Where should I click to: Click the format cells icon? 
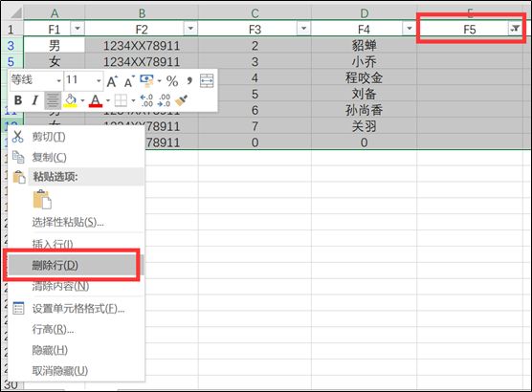pyautogui.click(x=18, y=308)
